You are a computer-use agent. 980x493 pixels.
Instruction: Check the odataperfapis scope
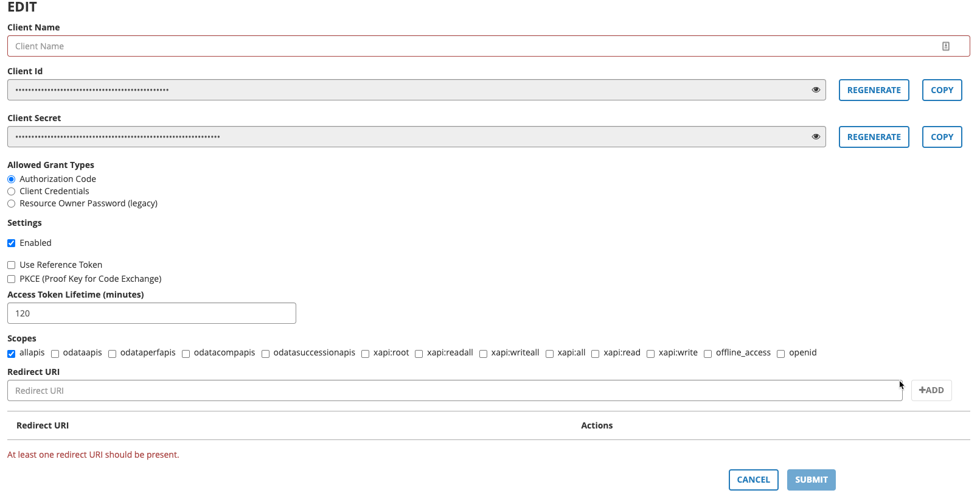coord(112,354)
